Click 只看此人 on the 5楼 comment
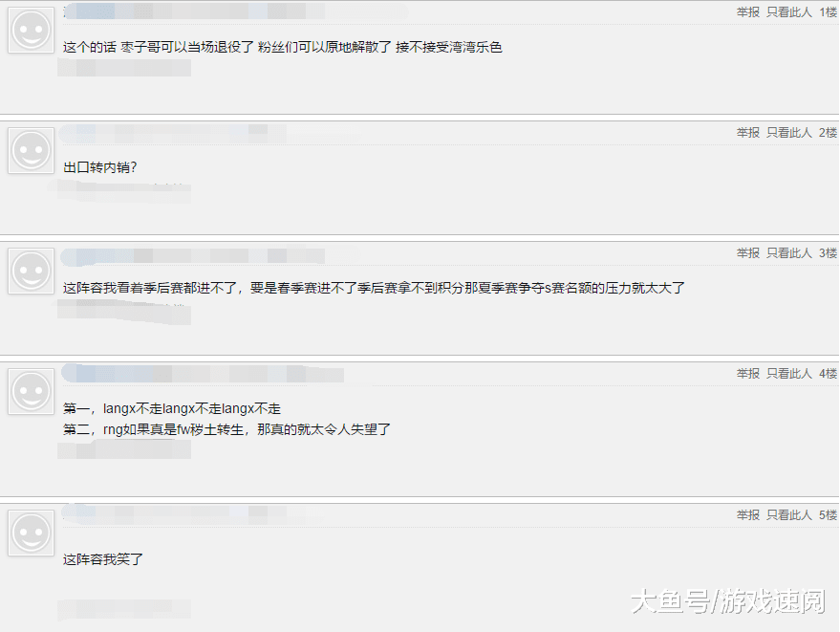Screen dimensions: 840x632 click(789, 515)
